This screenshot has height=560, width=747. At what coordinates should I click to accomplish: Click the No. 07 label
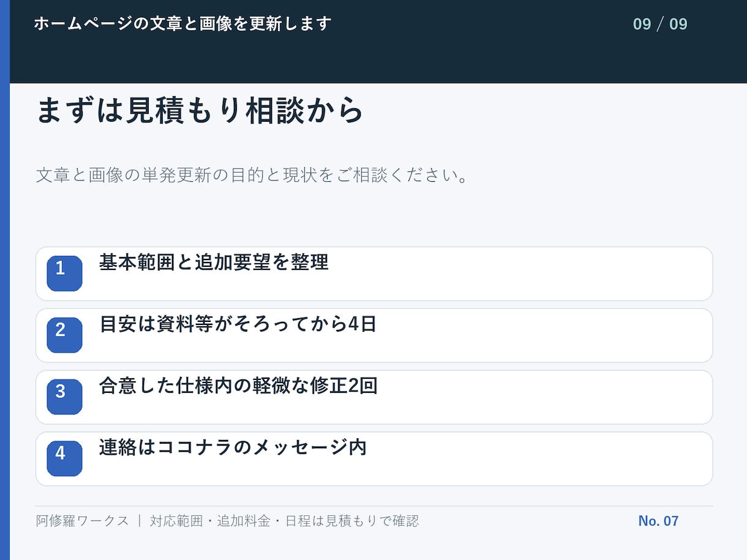658,521
